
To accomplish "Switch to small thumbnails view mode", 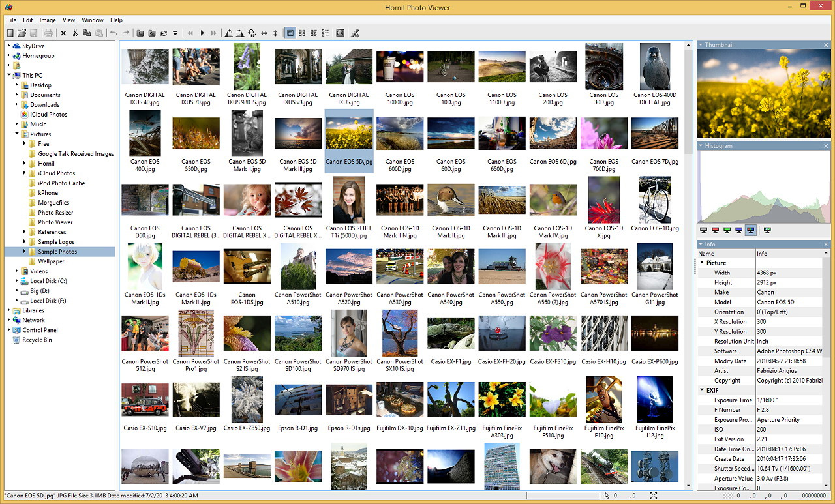I will (x=302, y=33).
